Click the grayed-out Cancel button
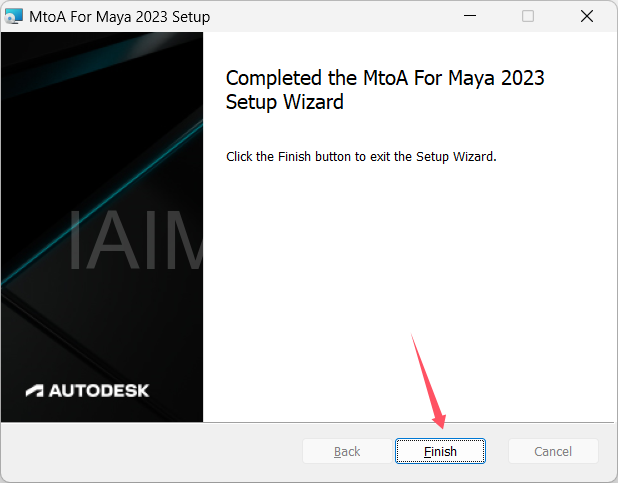 553,451
